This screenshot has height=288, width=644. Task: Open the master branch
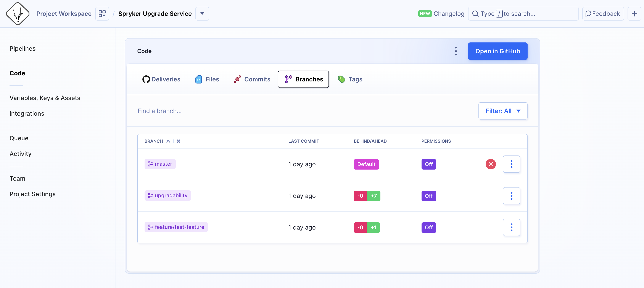(x=160, y=164)
